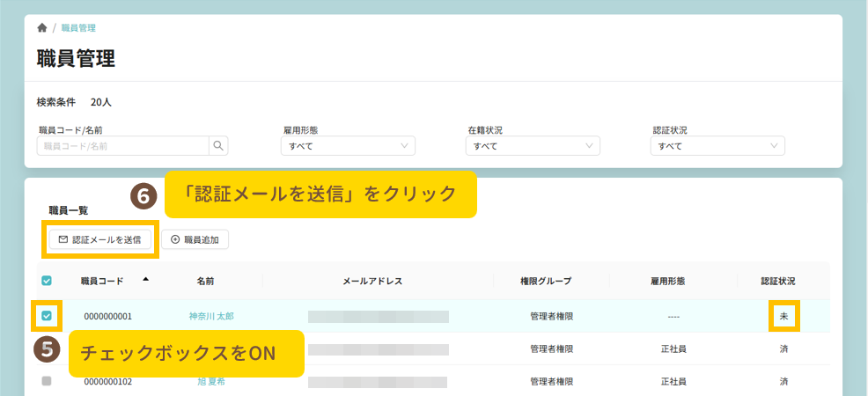Click the 権限グループ column header
868x396 pixels.
[x=546, y=282]
